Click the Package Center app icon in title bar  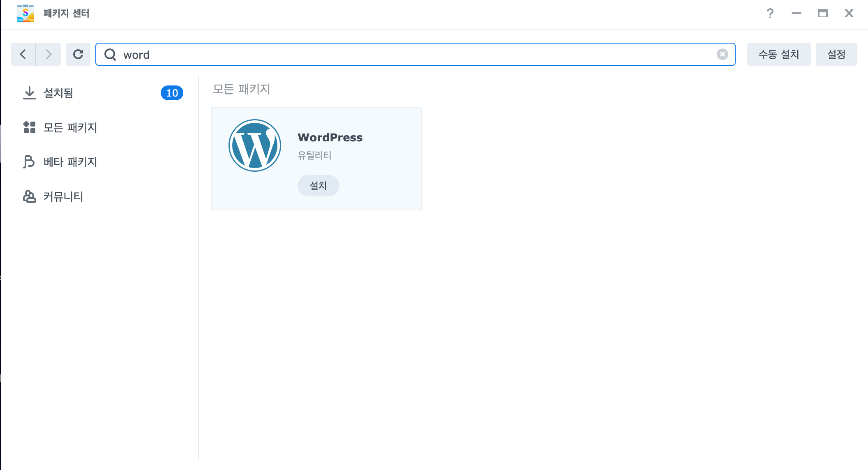pyautogui.click(x=25, y=13)
